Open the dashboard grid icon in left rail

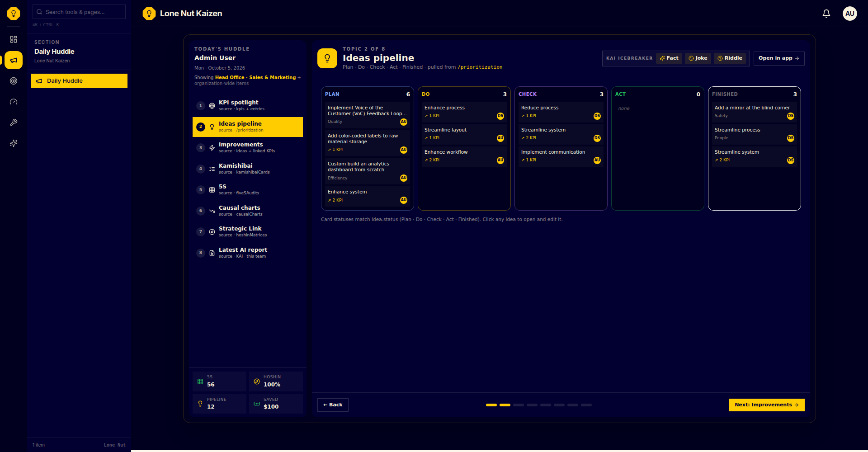pos(14,39)
